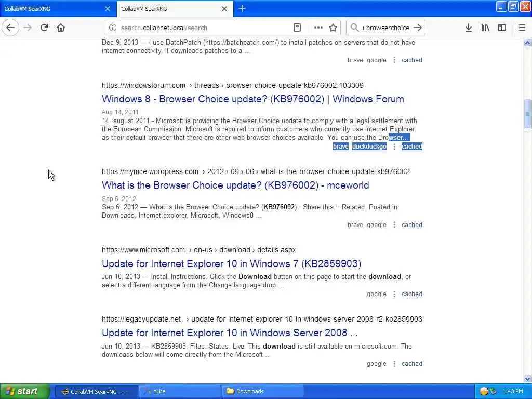Image resolution: width=532 pixels, height=399 pixels.
Task: Click the browserchoice search field
Action: [x=387, y=28]
